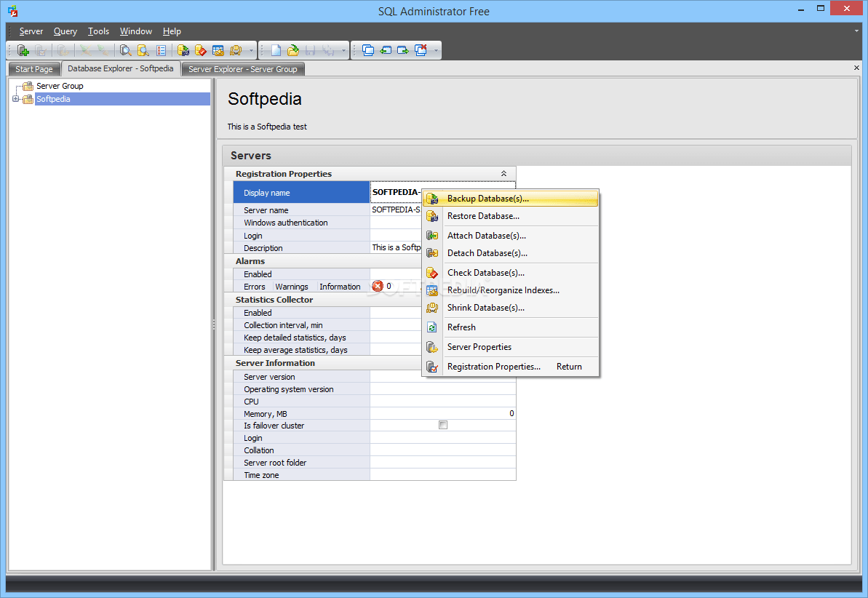Click the Rebuild Indexes toolbar icon
Viewport: 868px width, 598px height.
(x=218, y=50)
